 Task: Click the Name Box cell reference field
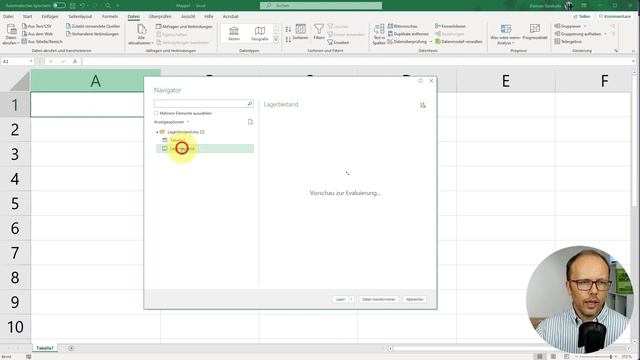17,61
